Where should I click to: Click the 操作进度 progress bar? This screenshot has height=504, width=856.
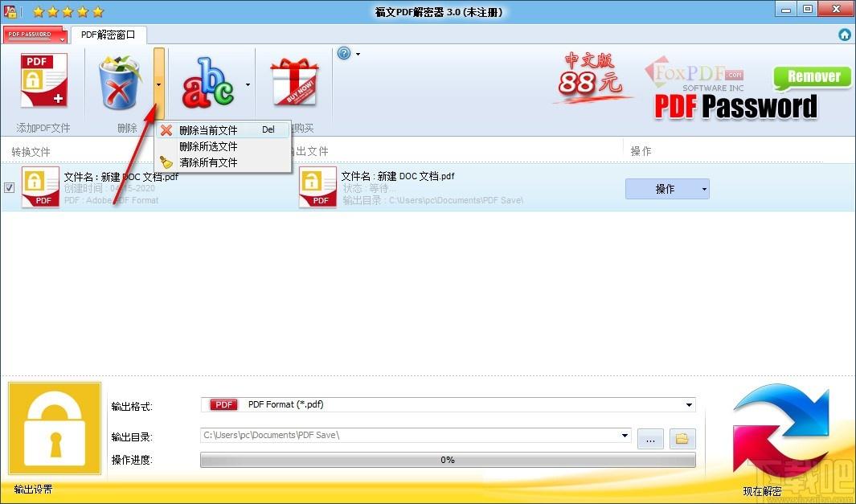[x=448, y=460]
